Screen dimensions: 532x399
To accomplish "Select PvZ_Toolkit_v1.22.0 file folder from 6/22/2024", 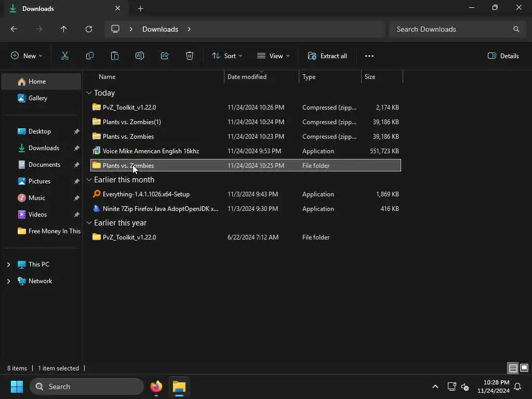I will click(246, 237).
